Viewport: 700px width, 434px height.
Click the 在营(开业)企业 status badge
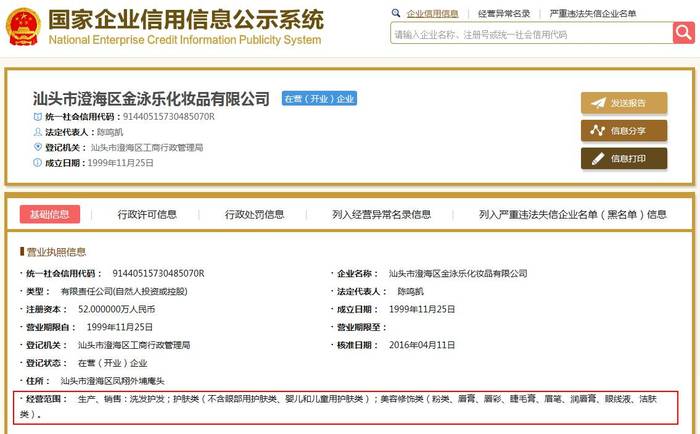(x=319, y=99)
